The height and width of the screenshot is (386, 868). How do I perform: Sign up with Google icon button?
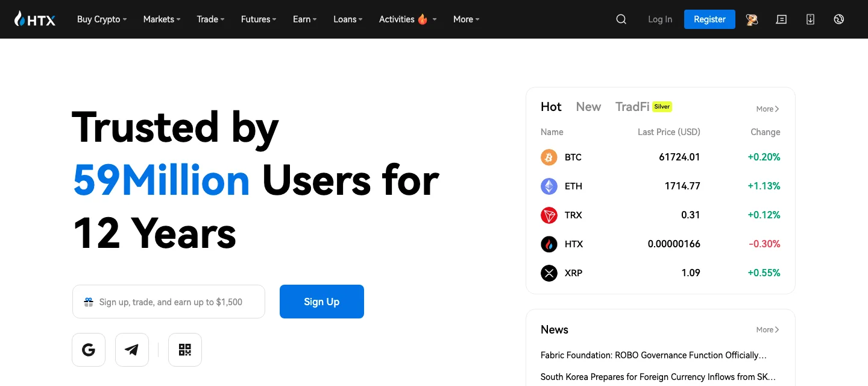pos(89,350)
